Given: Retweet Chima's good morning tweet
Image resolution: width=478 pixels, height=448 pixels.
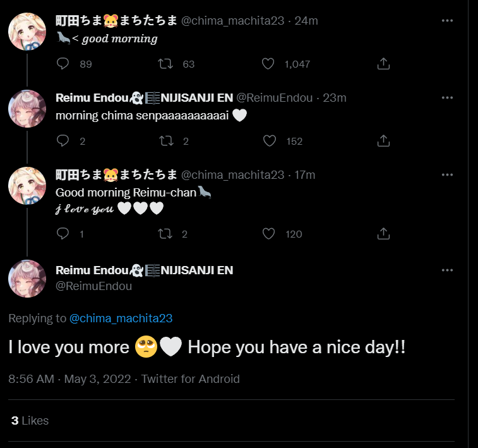Looking at the screenshot, I should pos(166,64).
